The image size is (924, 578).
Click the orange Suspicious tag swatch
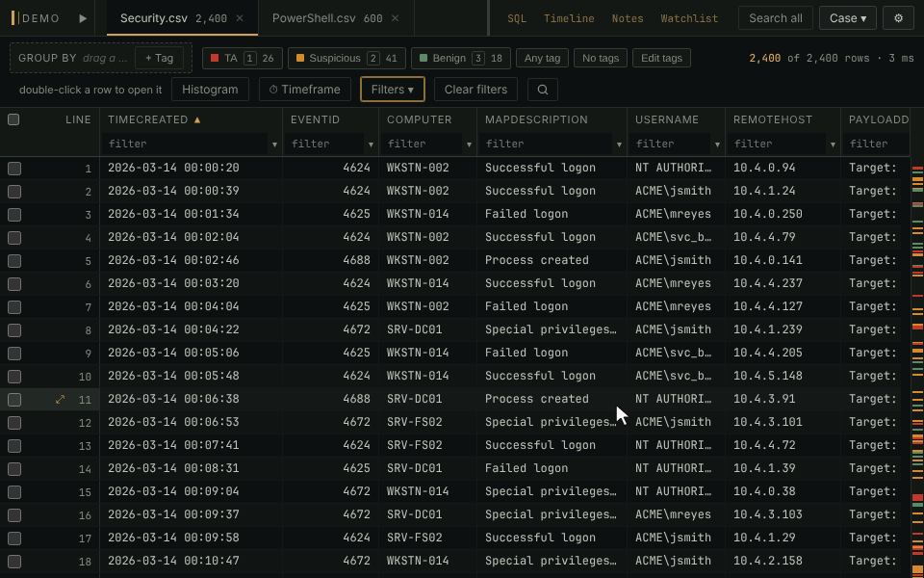300,59
